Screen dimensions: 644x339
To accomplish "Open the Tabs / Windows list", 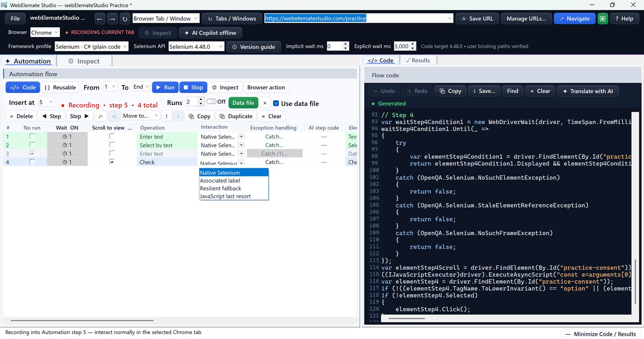I will point(232,18).
